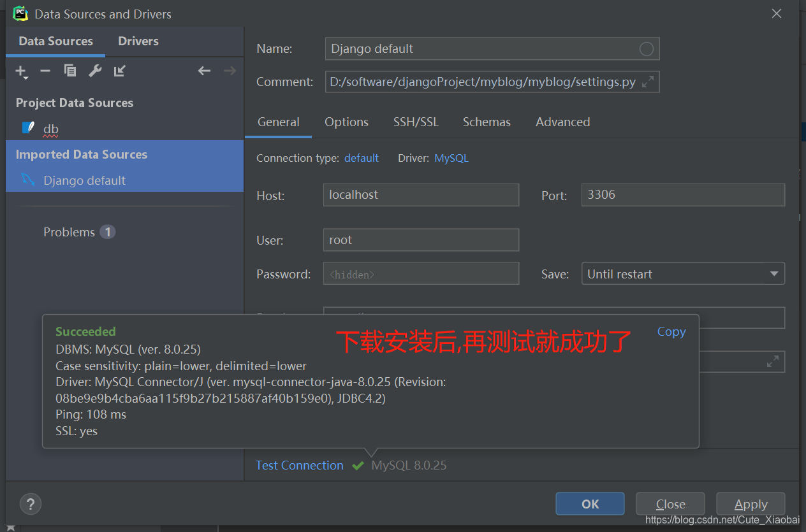Remove selected data source with minus icon
This screenshot has height=532, width=806.
[45, 71]
